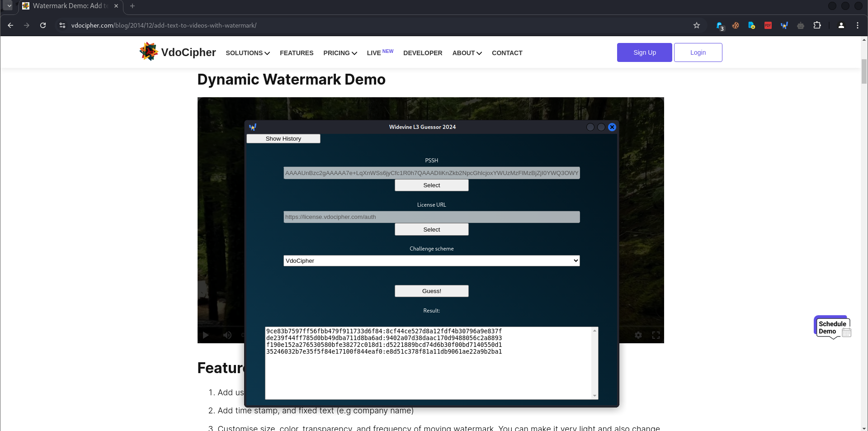The image size is (868, 431).
Task: Click the Show History button
Action: [x=283, y=139]
